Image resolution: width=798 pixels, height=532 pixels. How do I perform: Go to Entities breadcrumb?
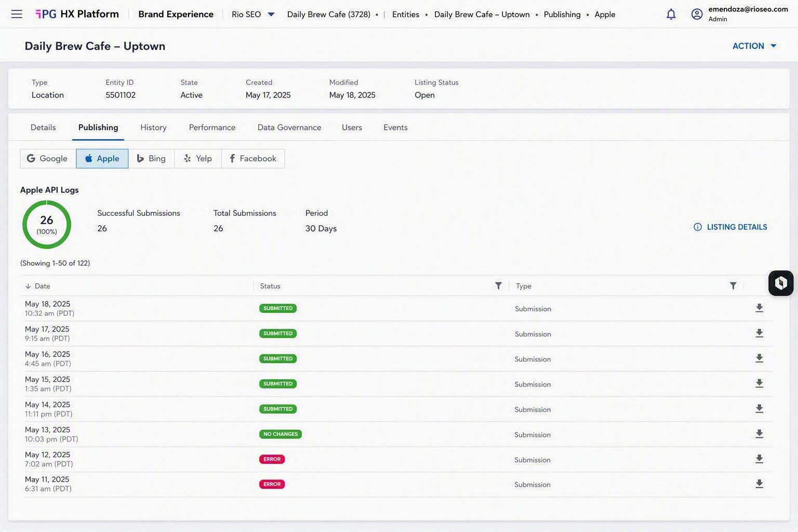point(406,15)
